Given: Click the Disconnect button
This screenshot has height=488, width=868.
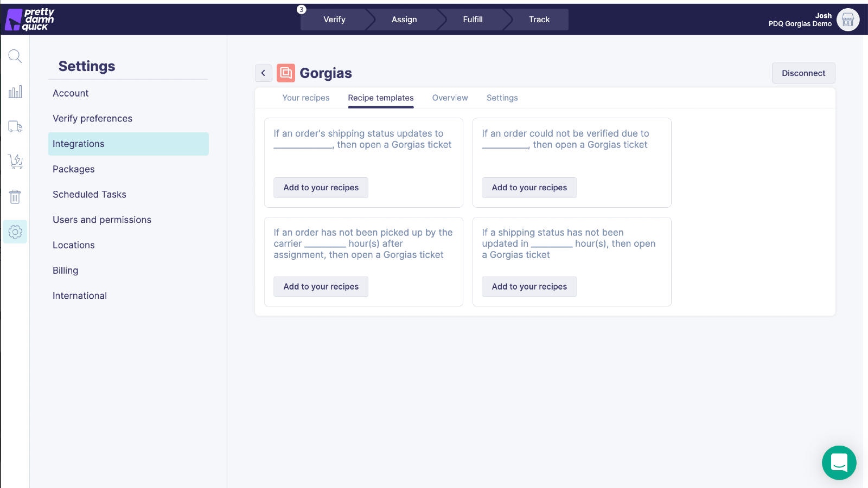Looking at the screenshot, I should [803, 73].
